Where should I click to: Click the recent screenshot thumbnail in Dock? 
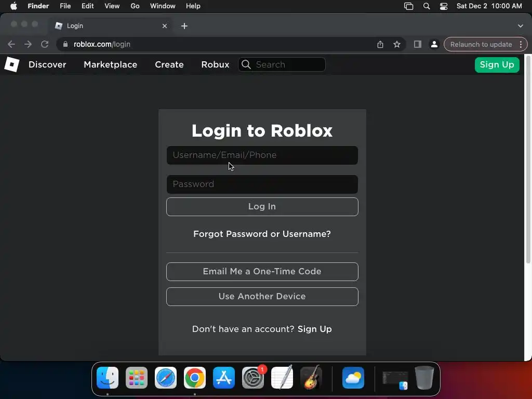[x=395, y=379]
